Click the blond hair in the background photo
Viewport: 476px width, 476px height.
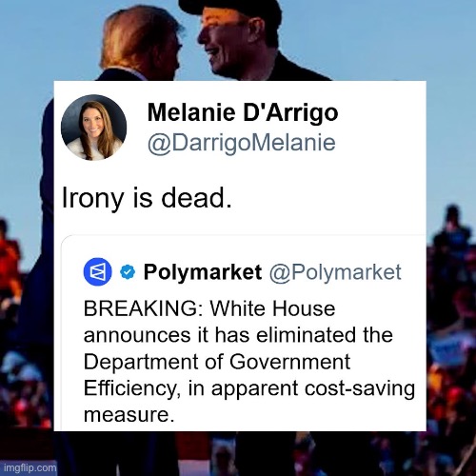pos(138,36)
